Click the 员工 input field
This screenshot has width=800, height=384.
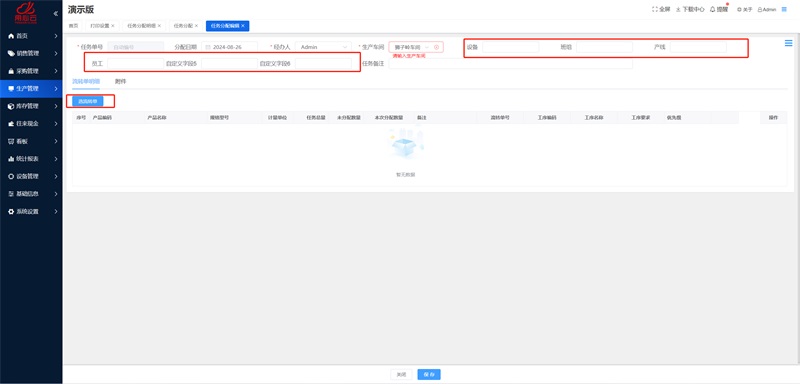tap(135, 64)
